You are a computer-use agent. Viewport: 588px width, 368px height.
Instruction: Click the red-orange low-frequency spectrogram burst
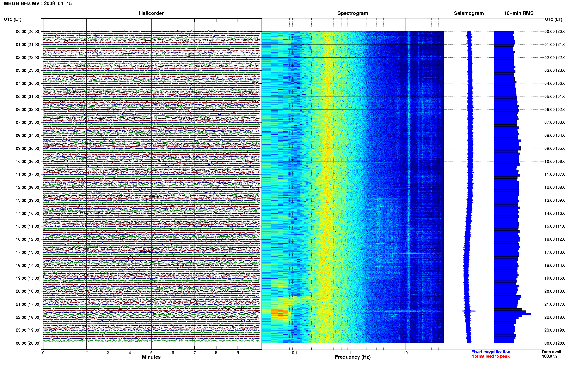click(x=279, y=313)
